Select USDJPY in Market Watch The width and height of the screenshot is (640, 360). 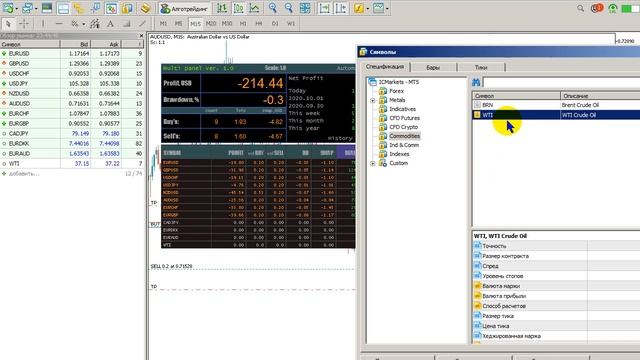tap(71, 84)
